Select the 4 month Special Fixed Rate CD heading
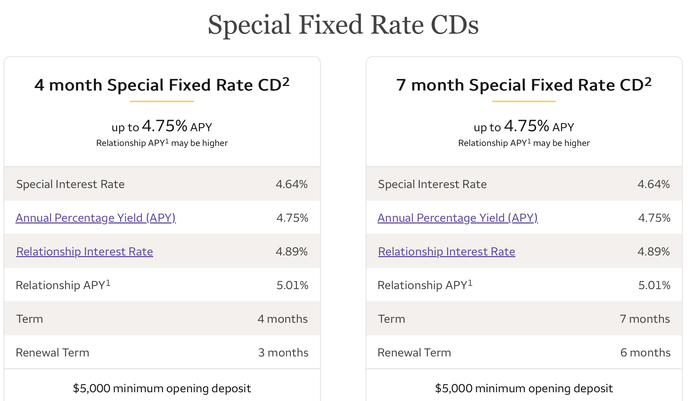 162,85
